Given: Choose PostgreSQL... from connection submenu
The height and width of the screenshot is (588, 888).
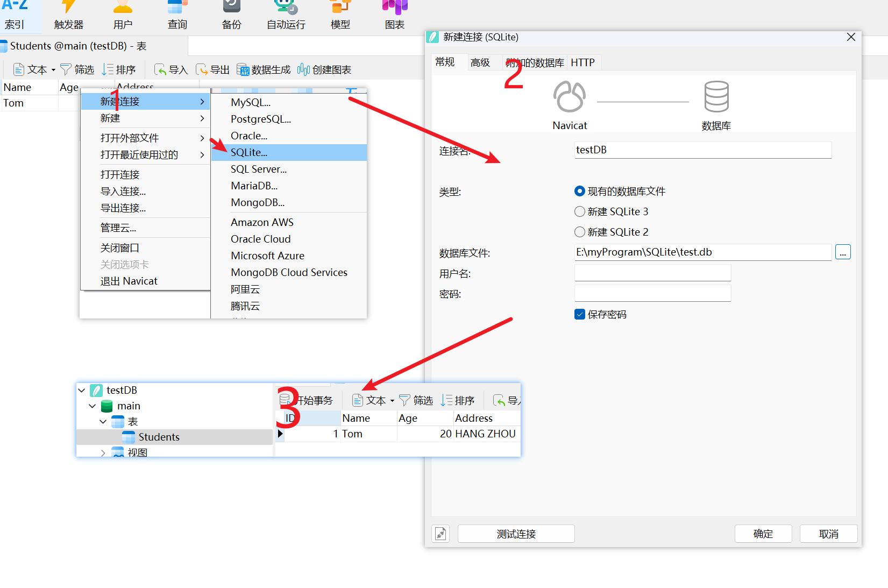Looking at the screenshot, I should [289, 119].
